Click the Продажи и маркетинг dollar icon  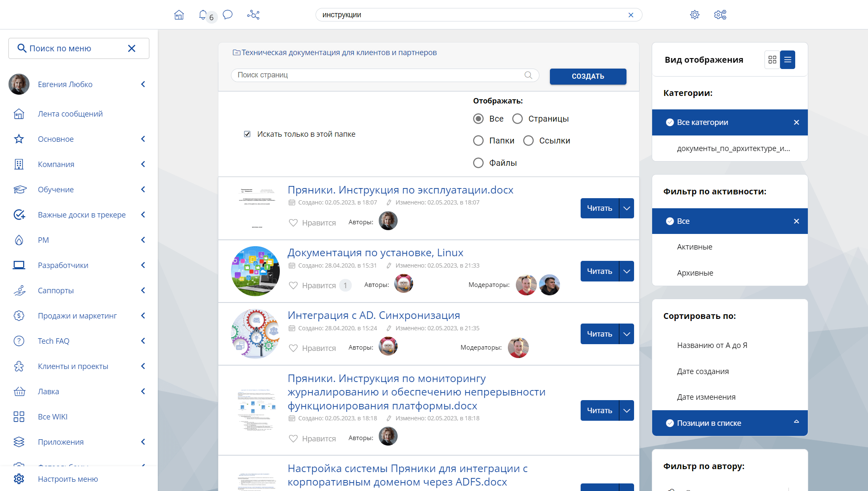(19, 316)
